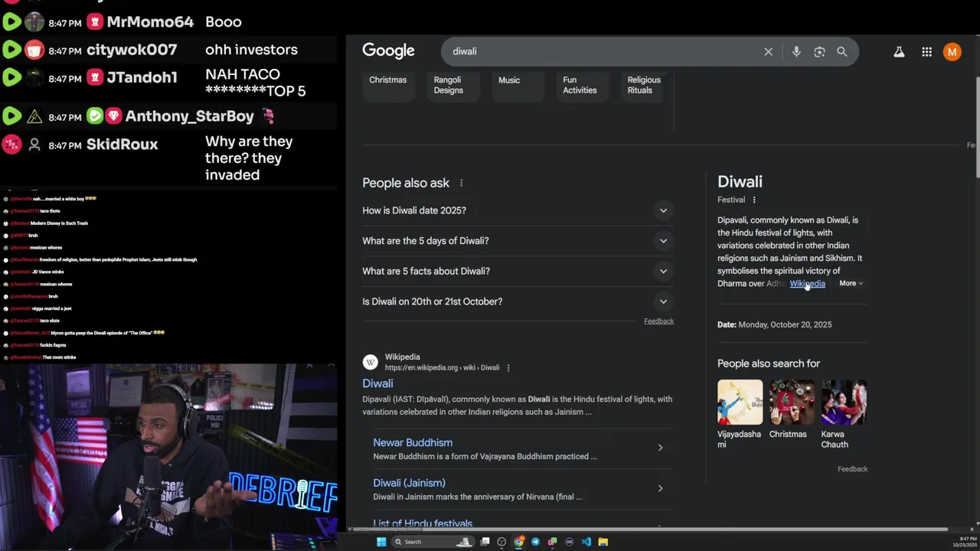Open Windows Start menu
980x551 pixels.
click(381, 542)
